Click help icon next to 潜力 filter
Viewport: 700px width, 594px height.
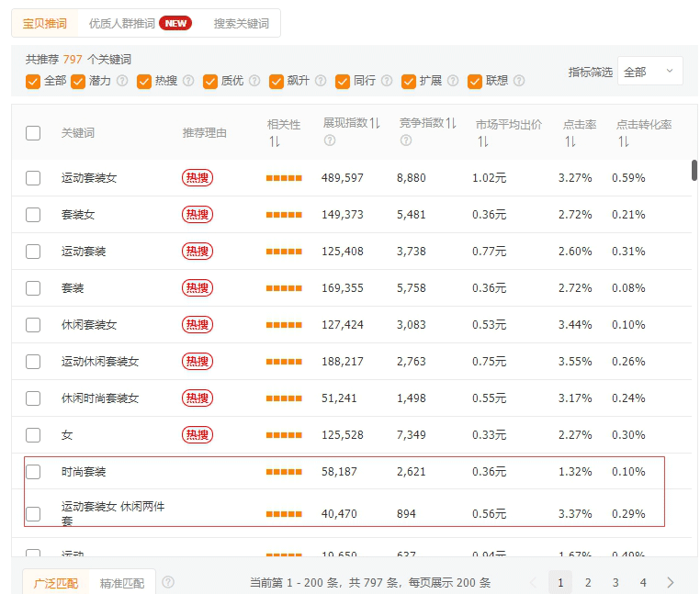(x=122, y=81)
